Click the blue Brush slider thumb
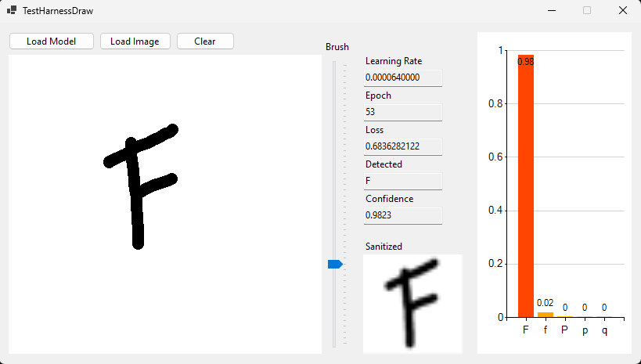 pyautogui.click(x=335, y=265)
